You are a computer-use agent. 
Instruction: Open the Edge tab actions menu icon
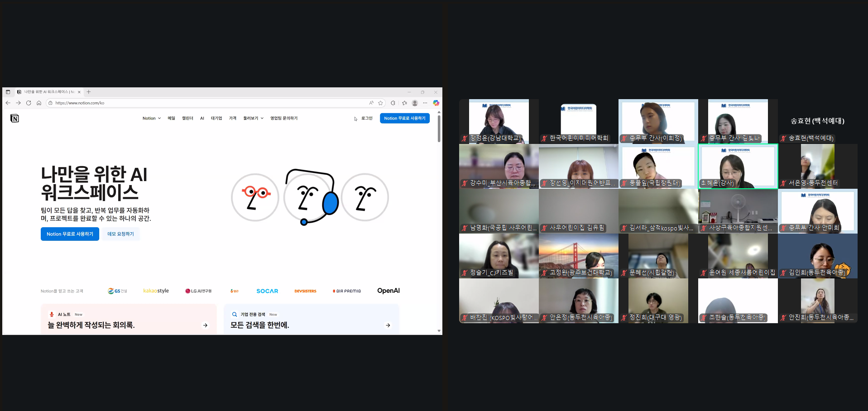(x=8, y=92)
